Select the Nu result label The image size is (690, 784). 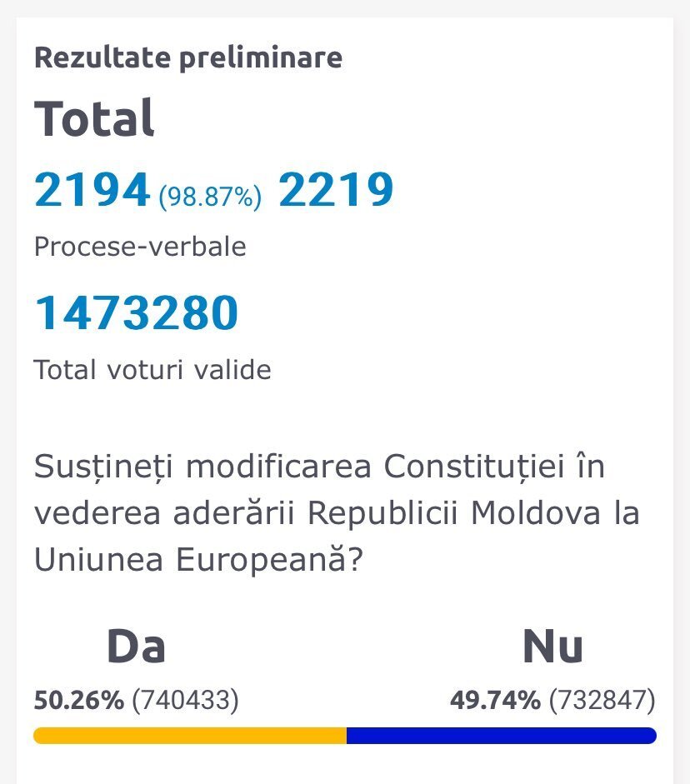point(553,647)
